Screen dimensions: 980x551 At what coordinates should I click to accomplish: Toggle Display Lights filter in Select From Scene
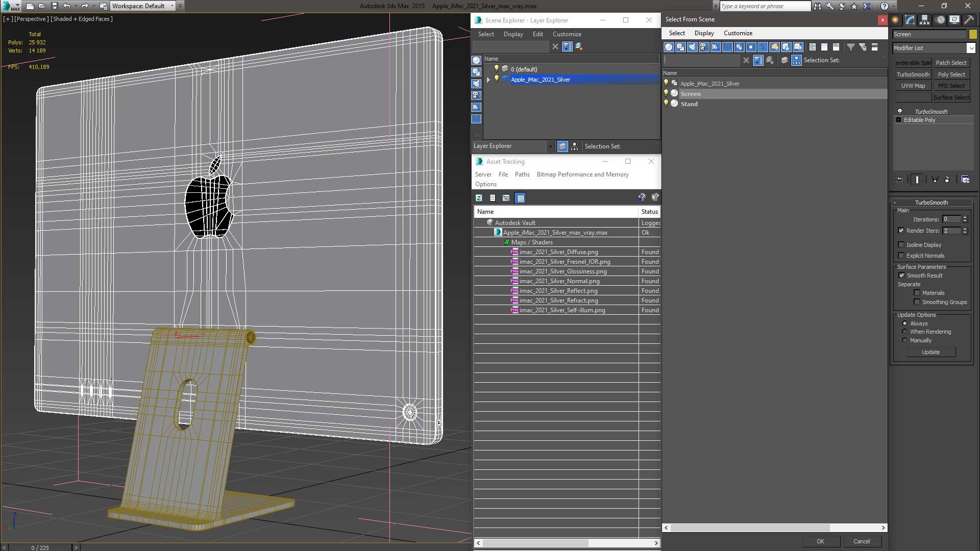[692, 47]
